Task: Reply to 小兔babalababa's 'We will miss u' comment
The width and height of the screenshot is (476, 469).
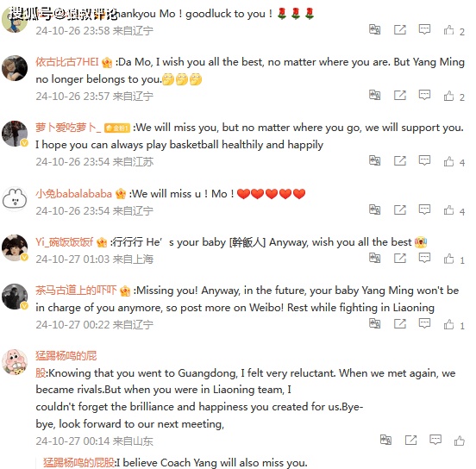Action: click(424, 209)
